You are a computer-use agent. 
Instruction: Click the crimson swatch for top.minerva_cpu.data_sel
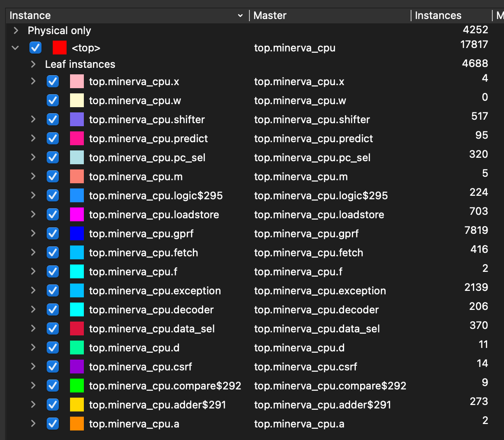click(x=77, y=329)
